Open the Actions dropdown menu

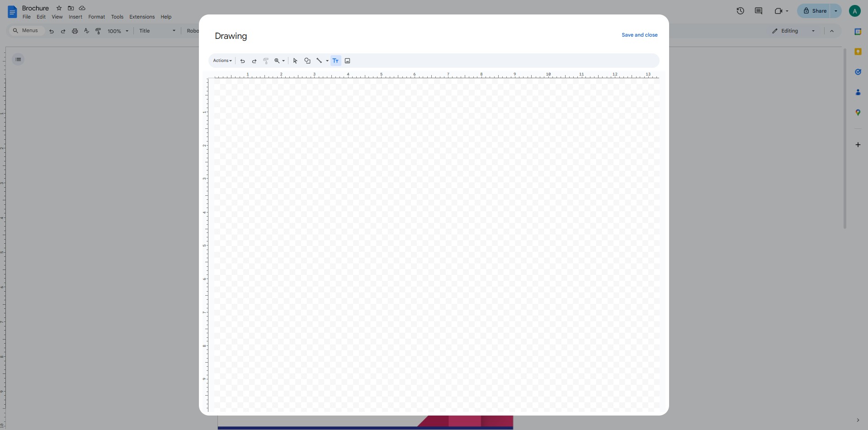point(222,61)
